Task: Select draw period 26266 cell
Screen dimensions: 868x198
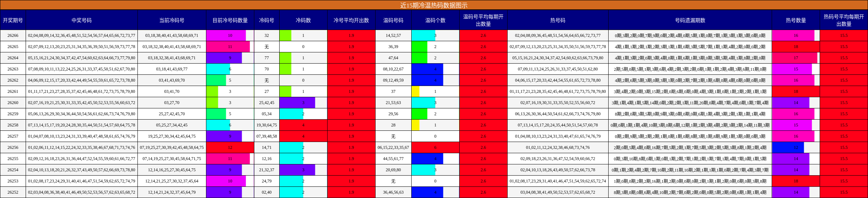Action: pos(13,35)
